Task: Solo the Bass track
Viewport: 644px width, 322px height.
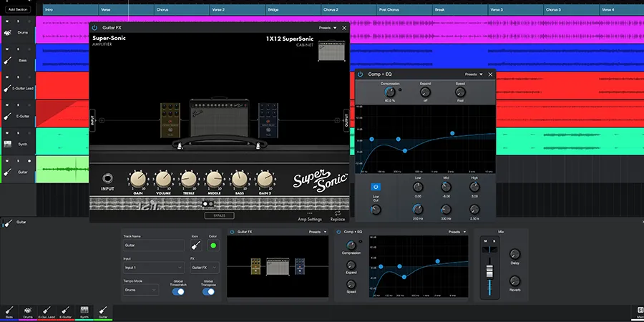Action: click(18, 49)
